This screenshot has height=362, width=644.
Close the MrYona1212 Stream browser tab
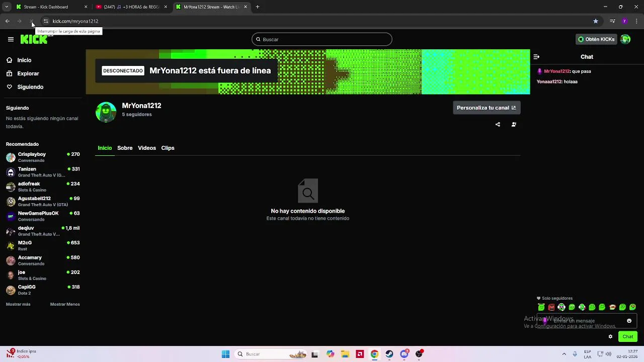pos(246,7)
